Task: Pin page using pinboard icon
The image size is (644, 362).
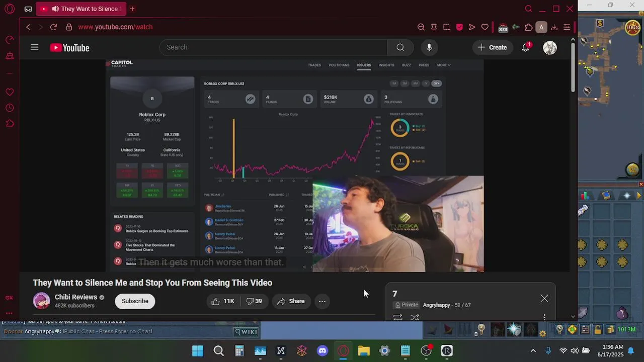Action: point(434,27)
